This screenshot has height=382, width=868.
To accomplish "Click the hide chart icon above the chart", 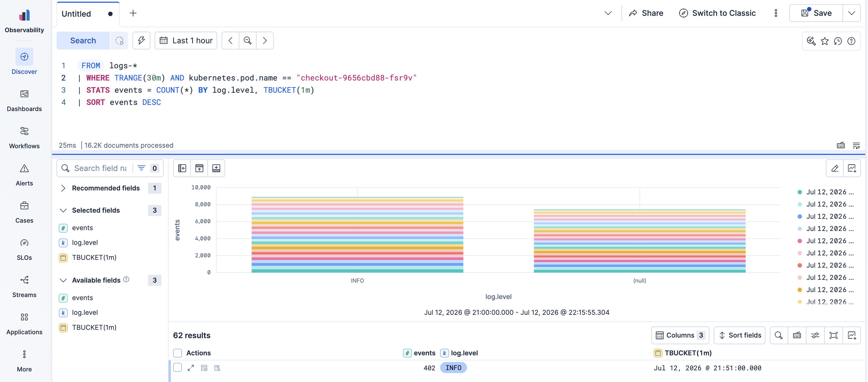I will [x=199, y=168].
